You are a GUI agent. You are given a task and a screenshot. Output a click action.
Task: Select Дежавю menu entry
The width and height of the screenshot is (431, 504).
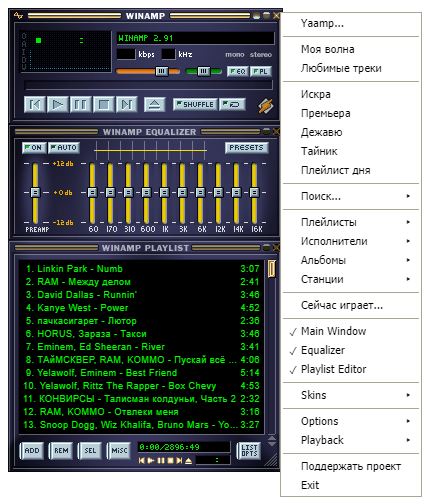(351, 132)
